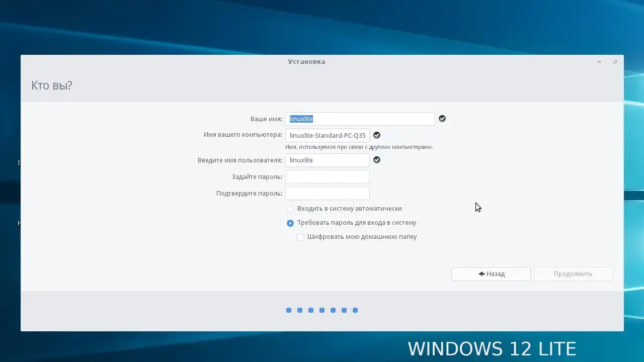
Task: Click the 'Ваше имя' input field
Action: point(360,119)
